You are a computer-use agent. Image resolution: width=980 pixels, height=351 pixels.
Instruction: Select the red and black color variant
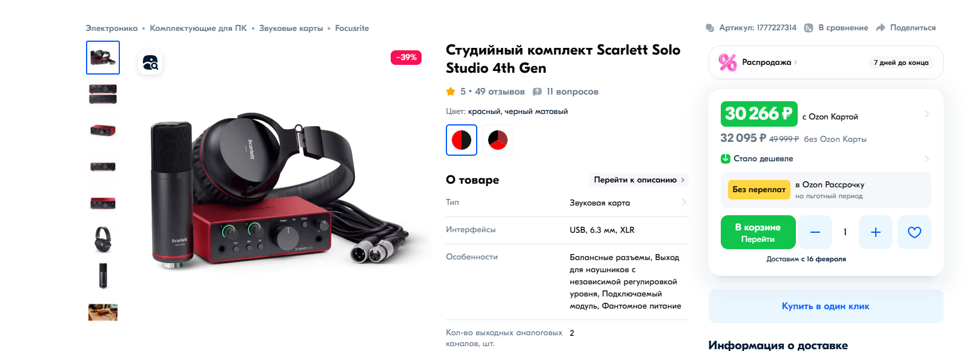point(462,140)
